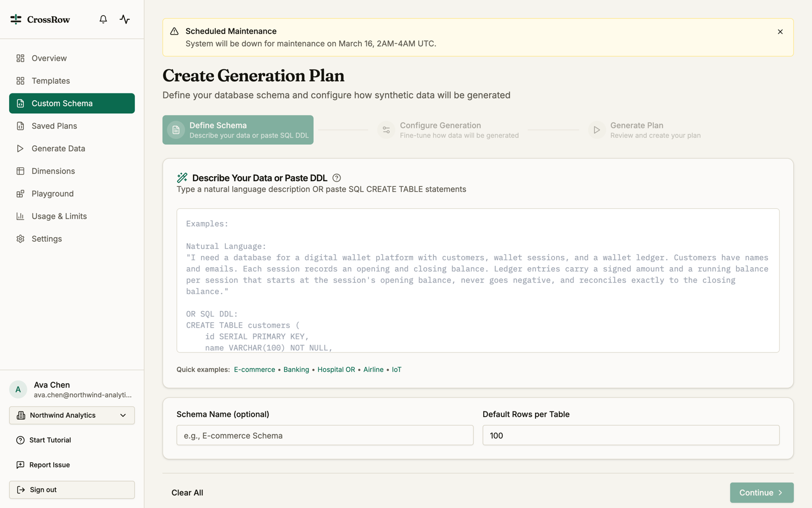
Task: Dismiss the Scheduled Maintenance banner
Action: (x=780, y=31)
